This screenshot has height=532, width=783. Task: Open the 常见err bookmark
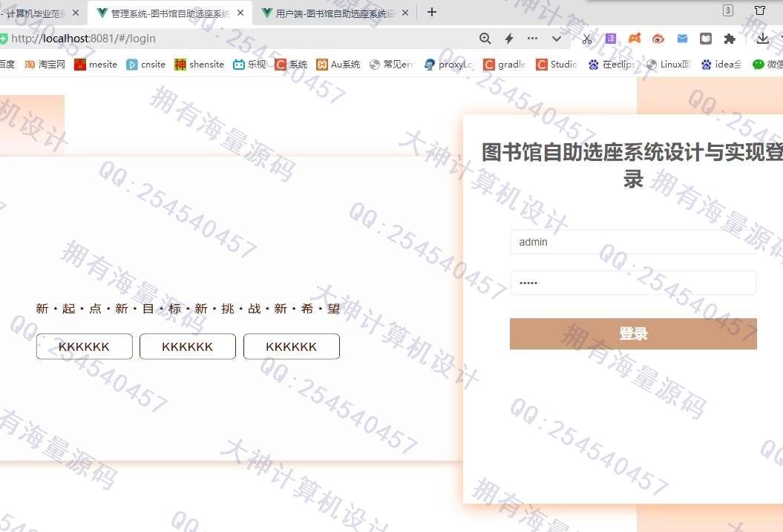point(392,65)
